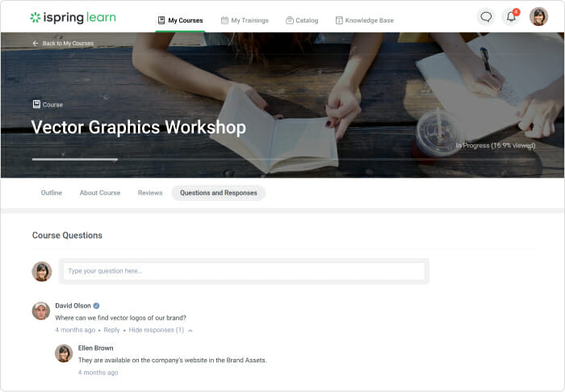Click the course progress bar
This screenshot has width=565, height=392.
point(74,159)
